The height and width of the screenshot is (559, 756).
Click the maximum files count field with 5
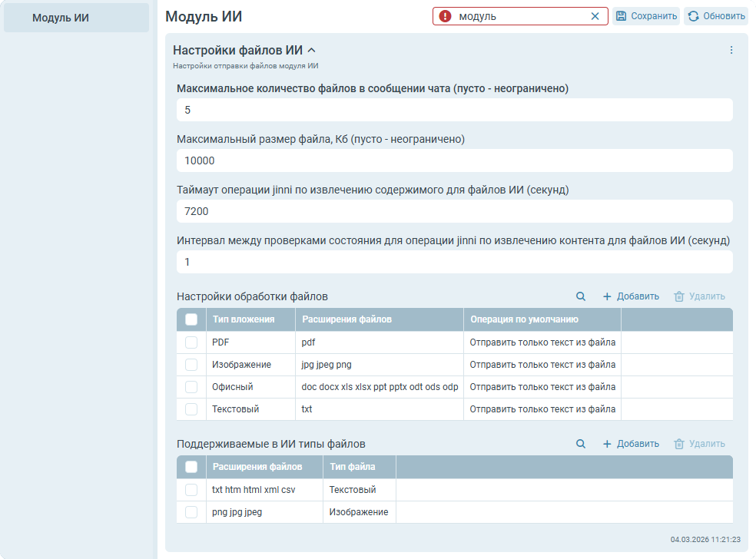pyautogui.click(x=455, y=110)
